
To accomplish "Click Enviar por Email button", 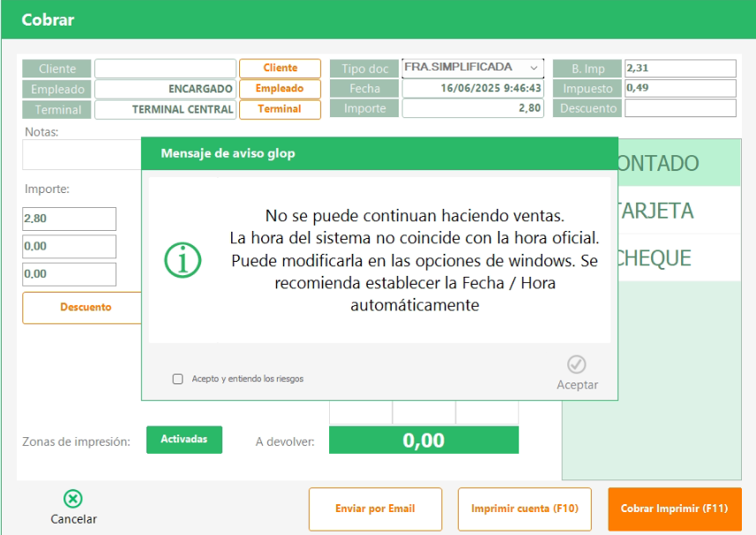I will tap(375, 509).
